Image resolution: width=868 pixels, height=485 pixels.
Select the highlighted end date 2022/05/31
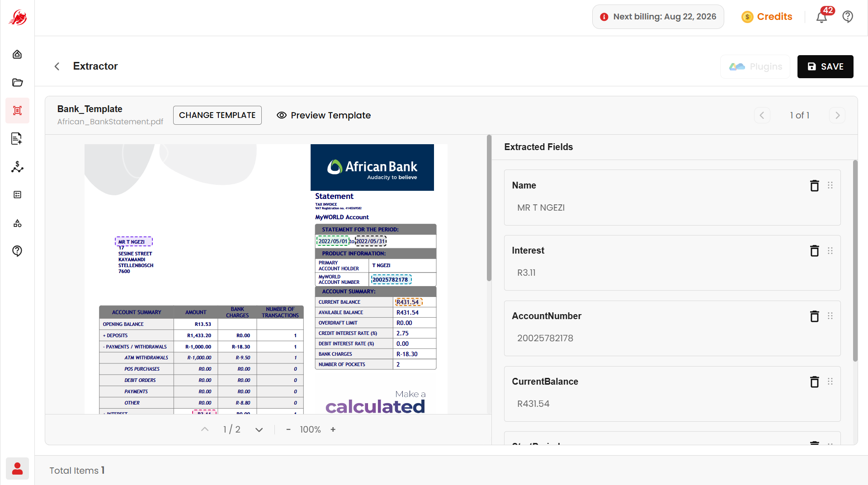pos(371,241)
